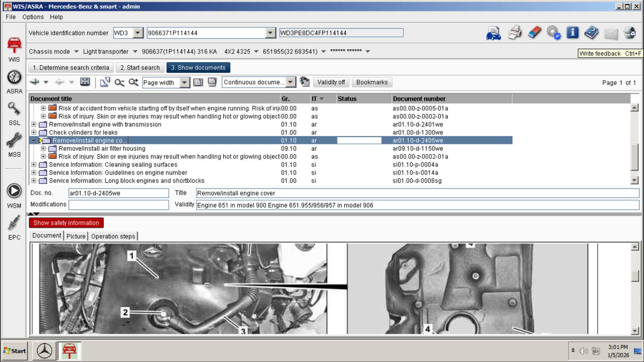Open the MSS wrench module

[14, 140]
